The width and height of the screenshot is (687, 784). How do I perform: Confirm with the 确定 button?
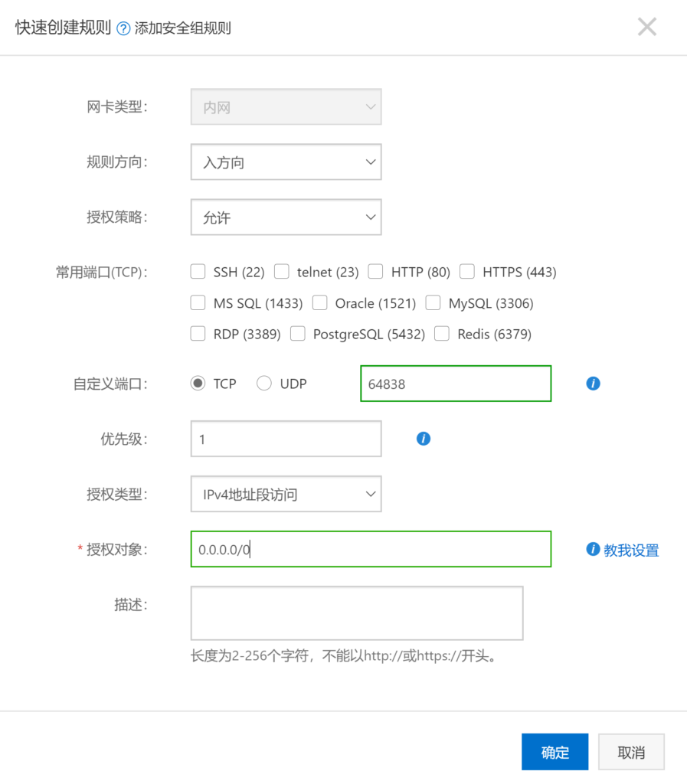click(x=555, y=752)
